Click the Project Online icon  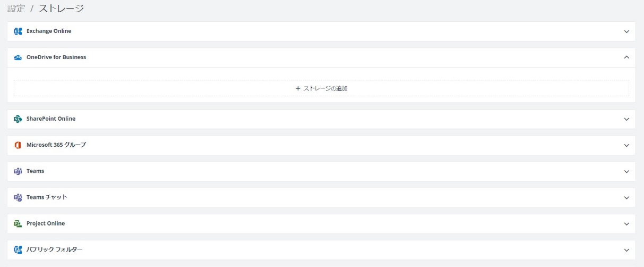pos(18,223)
